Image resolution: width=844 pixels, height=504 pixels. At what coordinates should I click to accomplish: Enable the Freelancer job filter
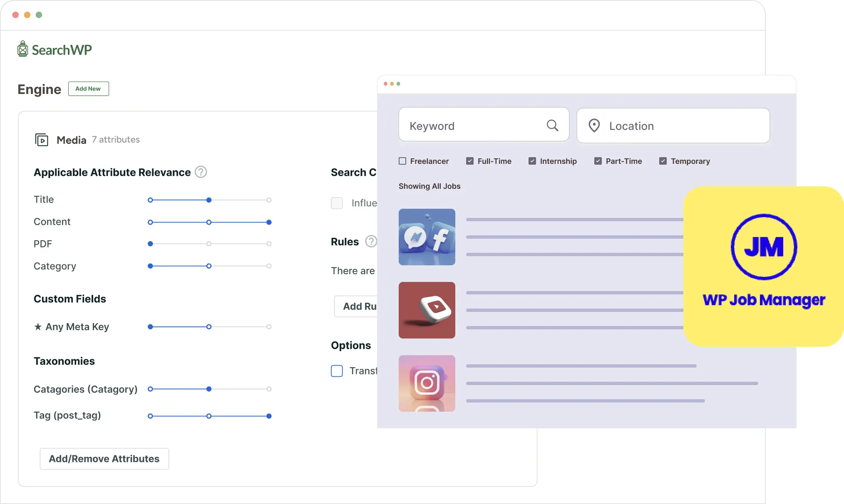pos(402,161)
